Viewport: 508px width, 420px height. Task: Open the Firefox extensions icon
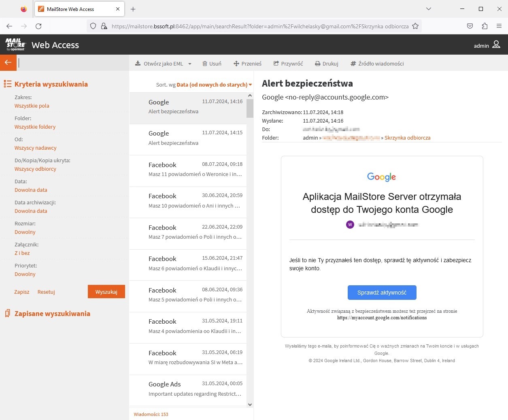coord(485,26)
